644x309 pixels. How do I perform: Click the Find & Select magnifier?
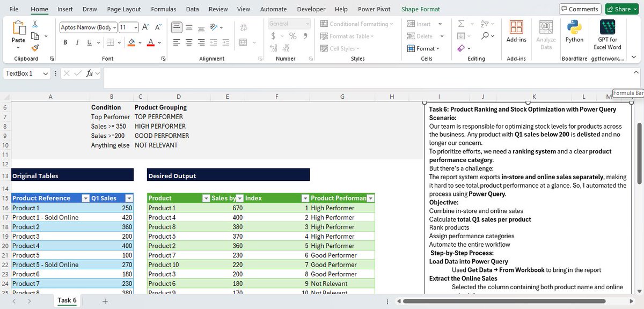[485, 36]
